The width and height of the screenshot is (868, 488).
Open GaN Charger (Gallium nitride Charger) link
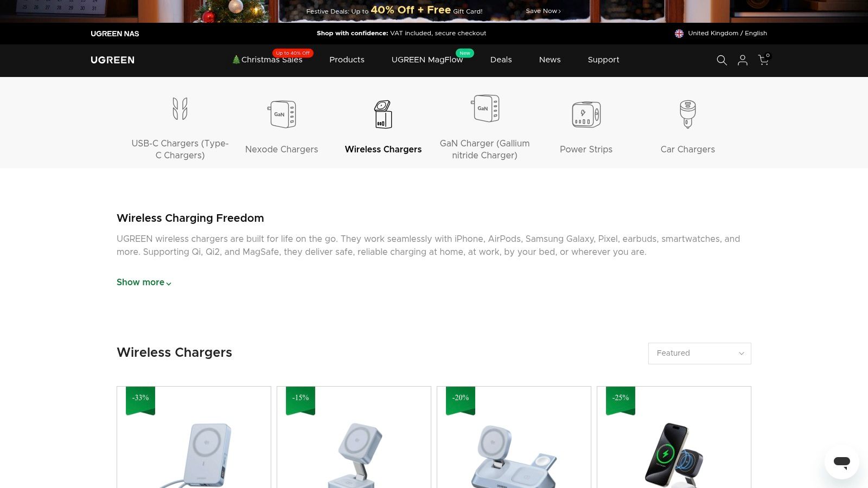(485, 149)
